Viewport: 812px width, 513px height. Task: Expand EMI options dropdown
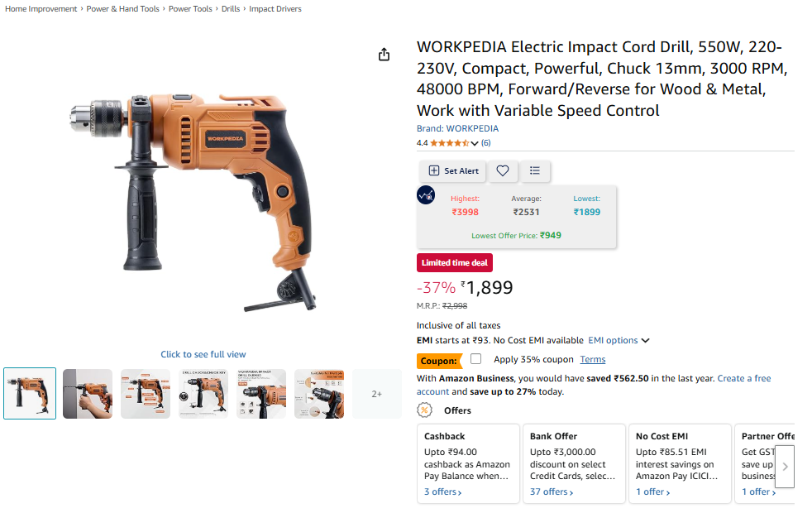point(619,340)
